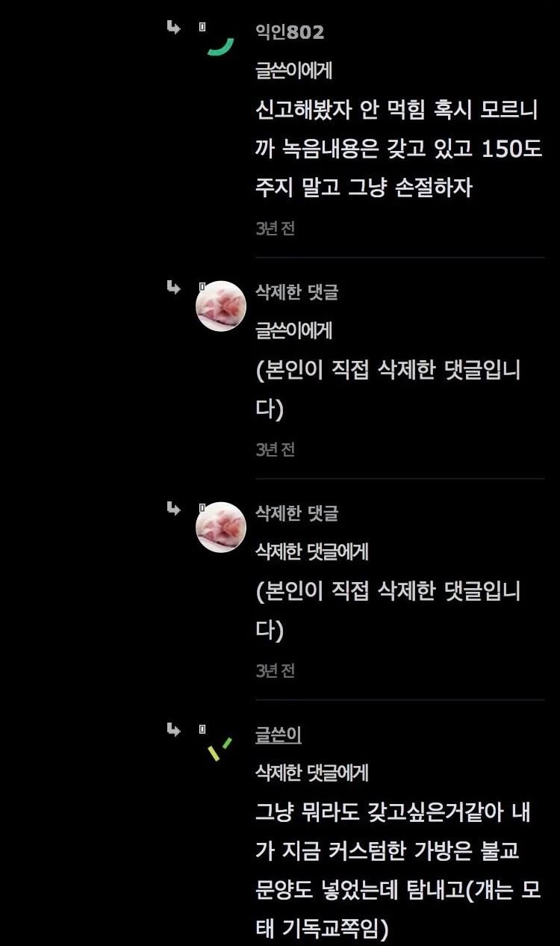Click the reply arrow beside the deleted comment addressed to 삭제한 댓글
The height and width of the screenshot is (946, 560).
point(173,508)
